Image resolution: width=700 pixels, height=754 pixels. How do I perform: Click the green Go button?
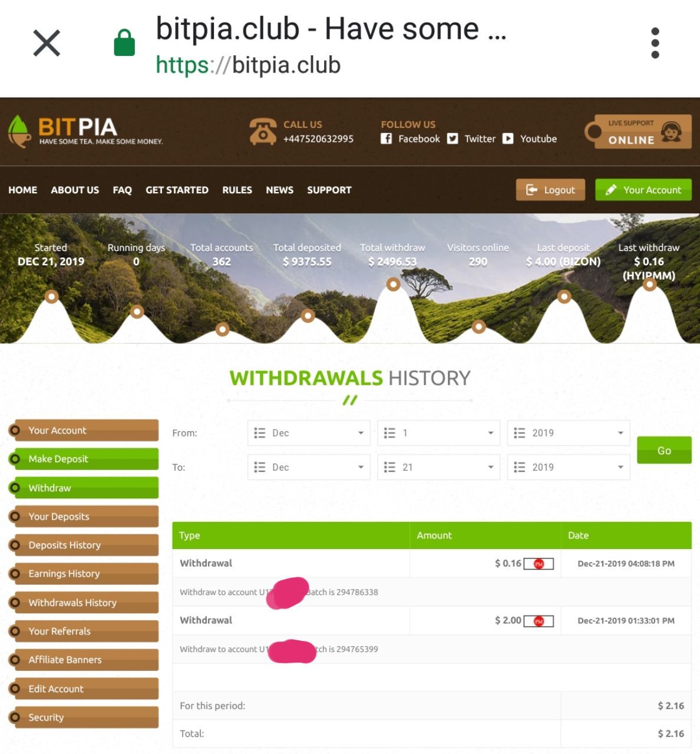point(664,451)
